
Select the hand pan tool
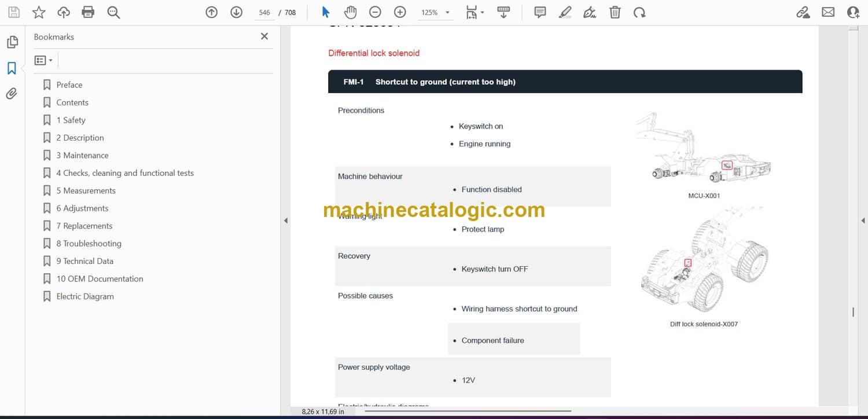click(350, 12)
